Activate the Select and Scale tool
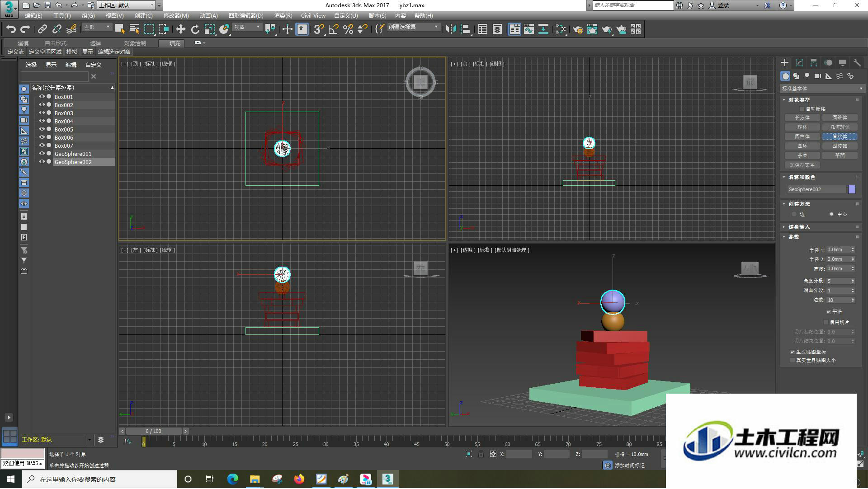 tap(209, 29)
